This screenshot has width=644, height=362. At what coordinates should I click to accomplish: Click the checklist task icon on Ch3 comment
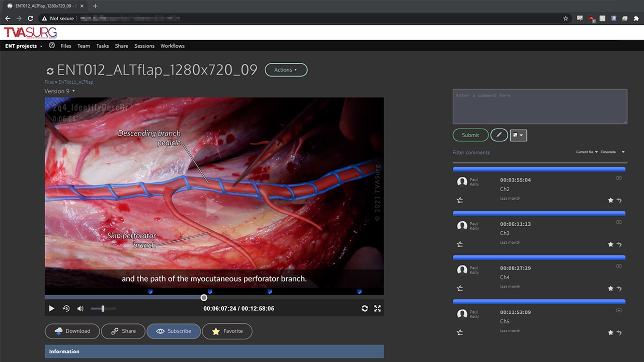(460, 244)
